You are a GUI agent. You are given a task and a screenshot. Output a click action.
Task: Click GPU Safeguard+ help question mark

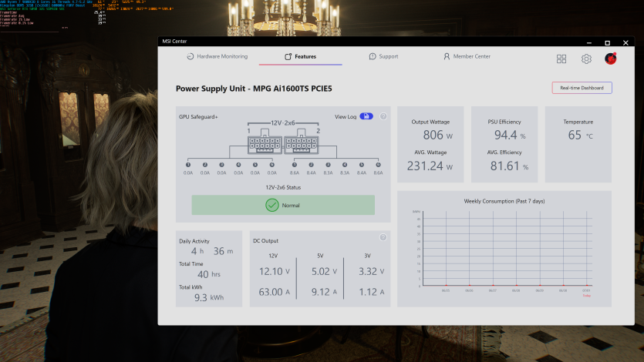(x=383, y=116)
